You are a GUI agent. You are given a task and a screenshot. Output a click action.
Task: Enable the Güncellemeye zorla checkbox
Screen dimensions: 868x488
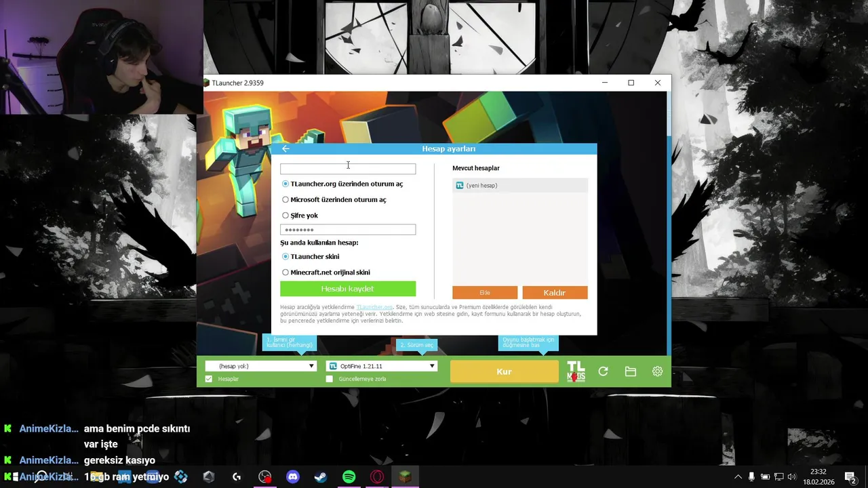[330, 379]
